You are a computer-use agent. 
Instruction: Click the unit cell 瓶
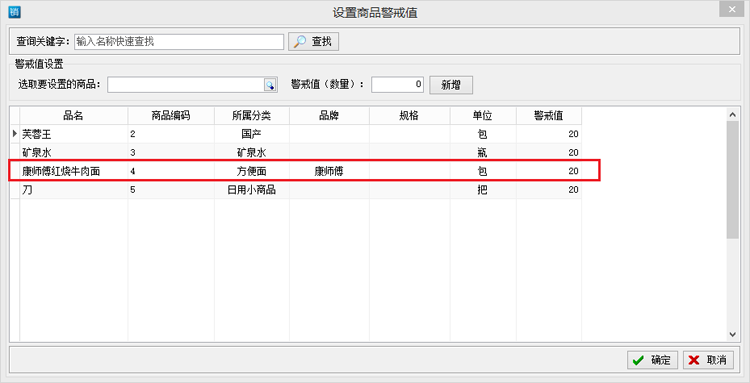point(483,153)
